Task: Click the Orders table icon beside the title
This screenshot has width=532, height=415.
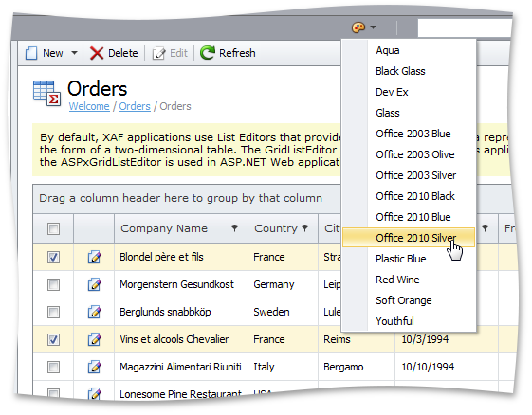Action: (x=46, y=93)
